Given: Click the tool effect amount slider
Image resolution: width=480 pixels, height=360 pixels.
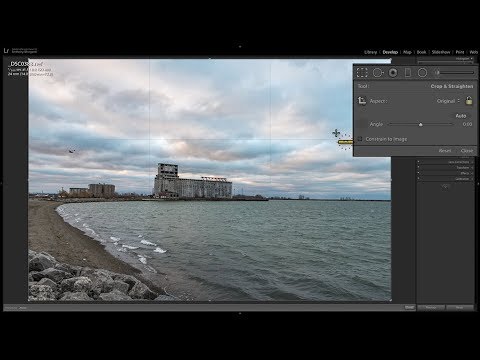Looking at the screenshot, I should [x=456, y=72].
